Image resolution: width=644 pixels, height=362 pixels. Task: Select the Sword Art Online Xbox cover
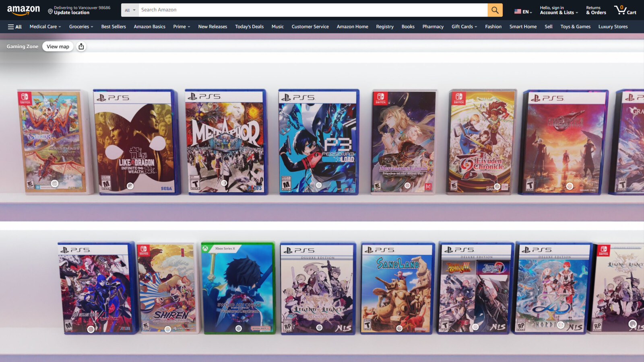238,288
